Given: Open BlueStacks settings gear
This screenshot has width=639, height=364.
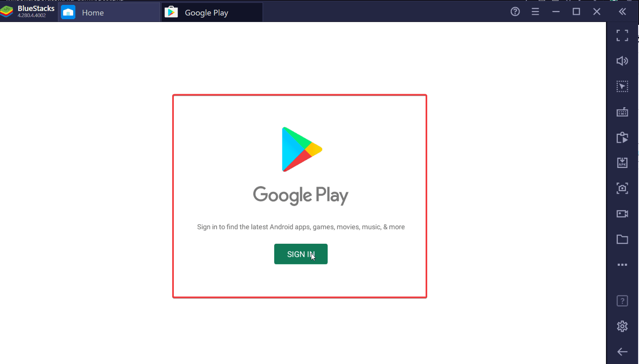Looking at the screenshot, I should tap(622, 326).
